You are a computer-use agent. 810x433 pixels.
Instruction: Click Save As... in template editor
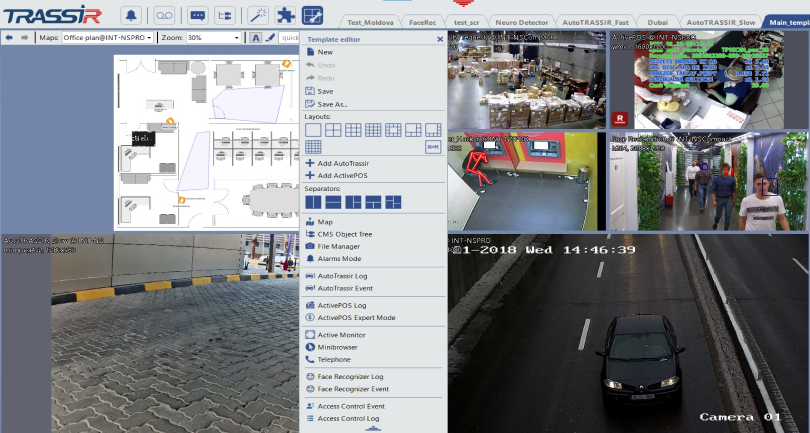click(332, 104)
